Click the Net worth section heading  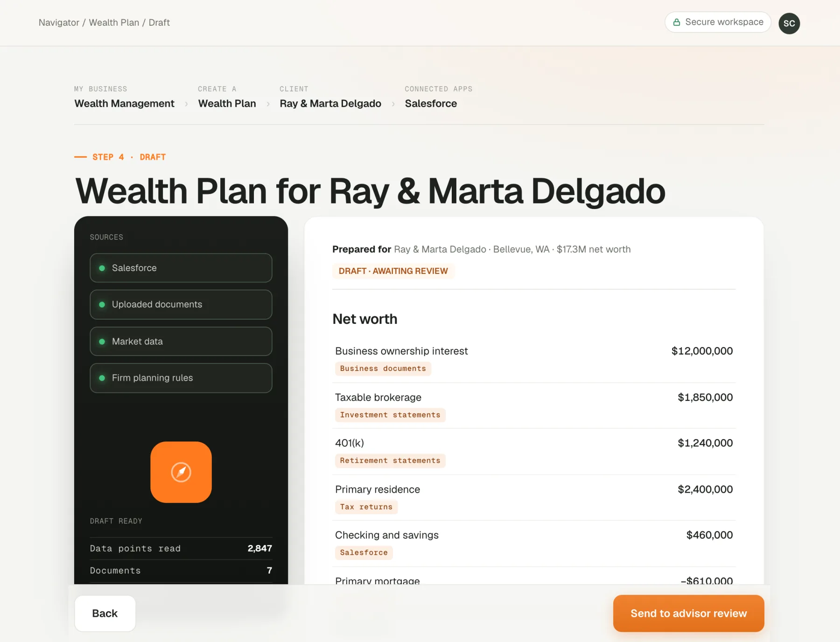(x=365, y=319)
